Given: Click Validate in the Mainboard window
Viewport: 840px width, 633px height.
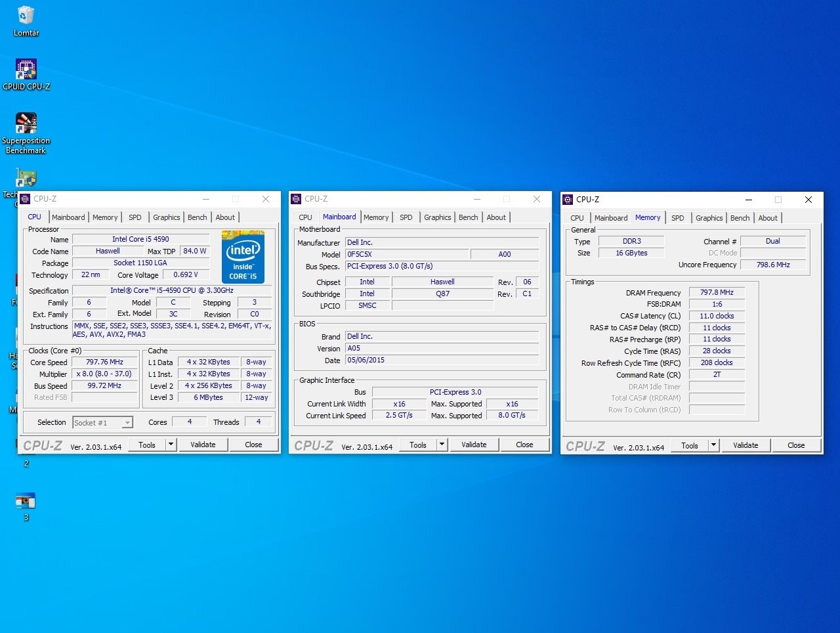Looking at the screenshot, I should pos(474,445).
